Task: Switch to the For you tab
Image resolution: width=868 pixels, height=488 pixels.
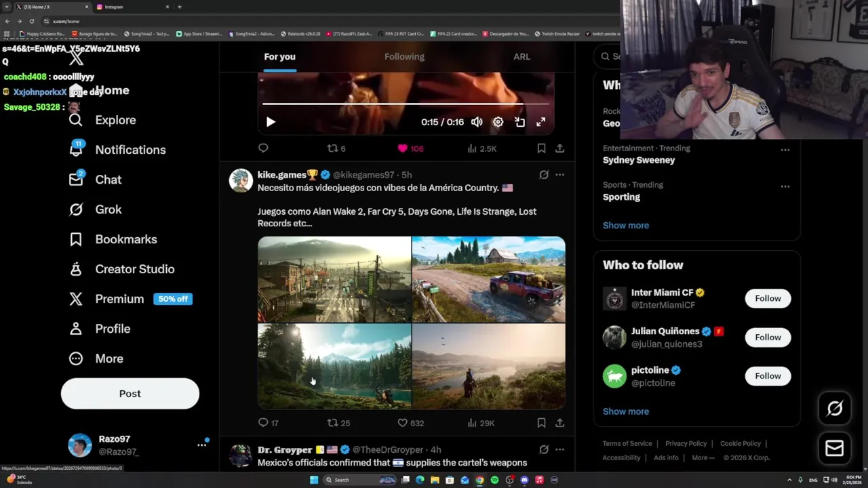Action: pyautogui.click(x=279, y=57)
